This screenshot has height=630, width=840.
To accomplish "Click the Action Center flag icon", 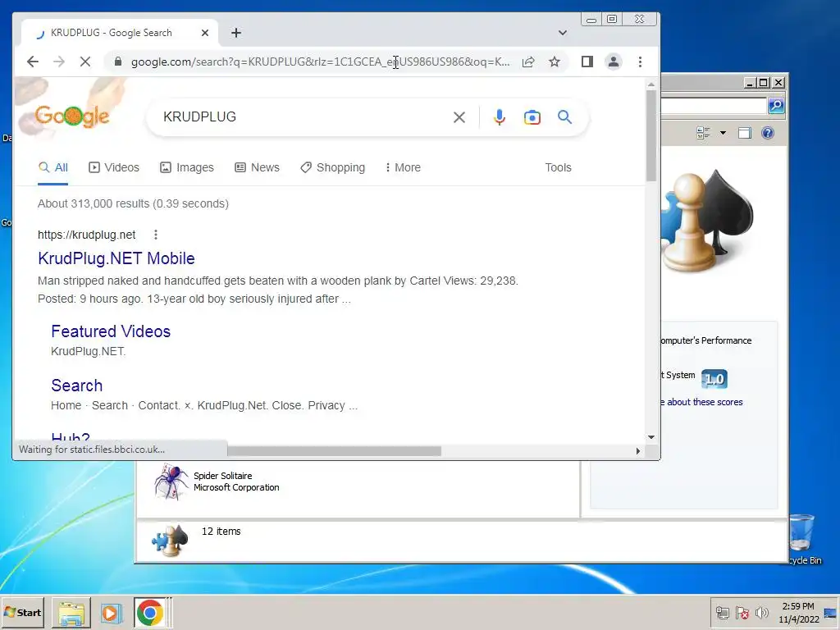I will tap(742, 613).
